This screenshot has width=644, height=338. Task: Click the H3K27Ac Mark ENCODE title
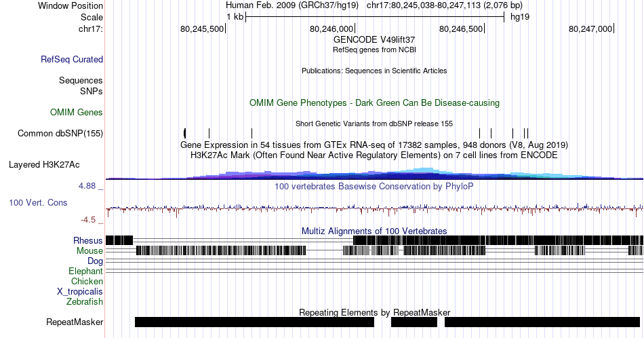click(x=374, y=155)
